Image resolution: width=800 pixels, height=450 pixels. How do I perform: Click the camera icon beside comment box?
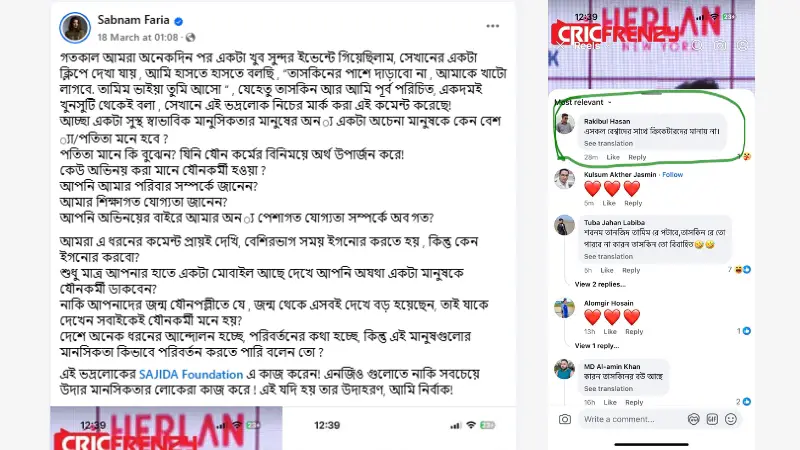tap(564, 419)
